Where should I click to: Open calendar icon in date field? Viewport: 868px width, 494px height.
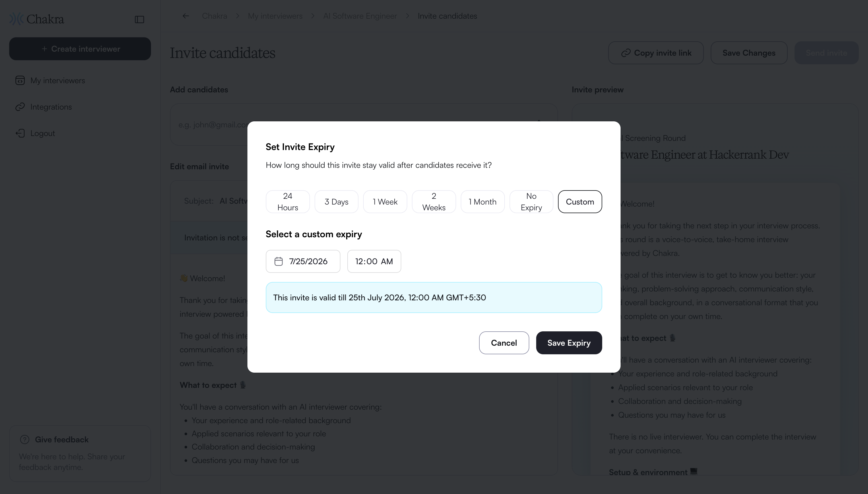pos(278,261)
